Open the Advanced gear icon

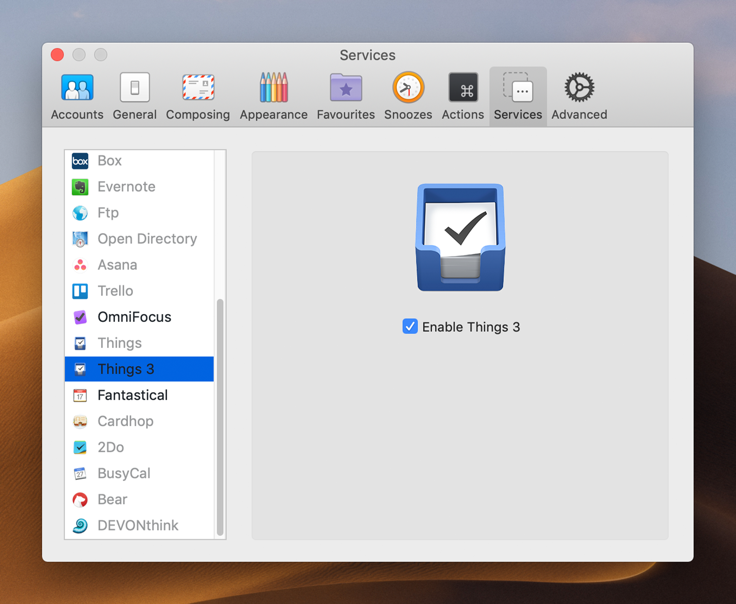coord(579,87)
